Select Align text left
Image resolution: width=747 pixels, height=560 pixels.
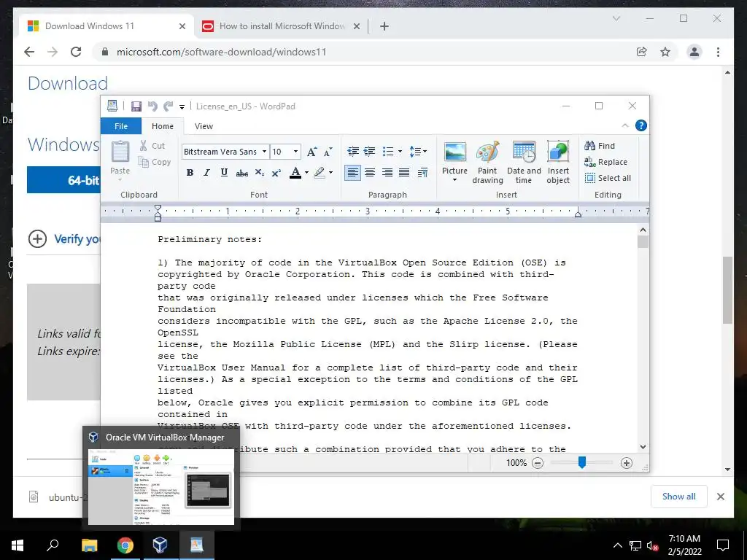click(x=352, y=172)
